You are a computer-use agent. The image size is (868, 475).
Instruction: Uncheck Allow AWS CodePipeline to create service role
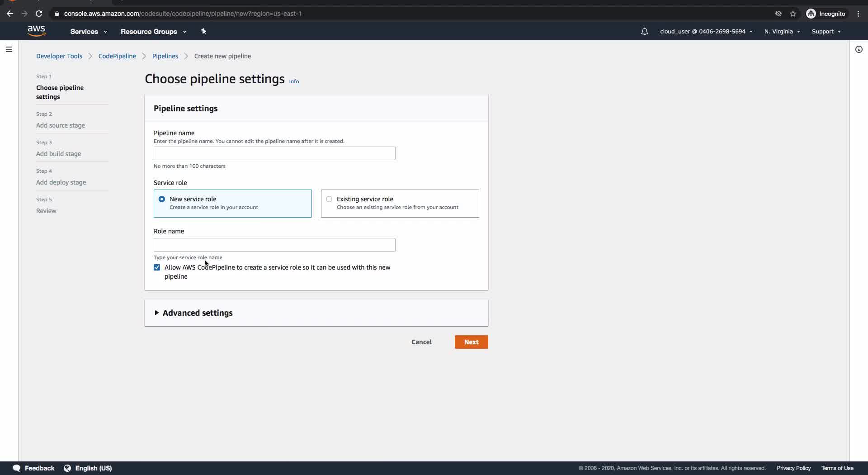(x=157, y=267)
